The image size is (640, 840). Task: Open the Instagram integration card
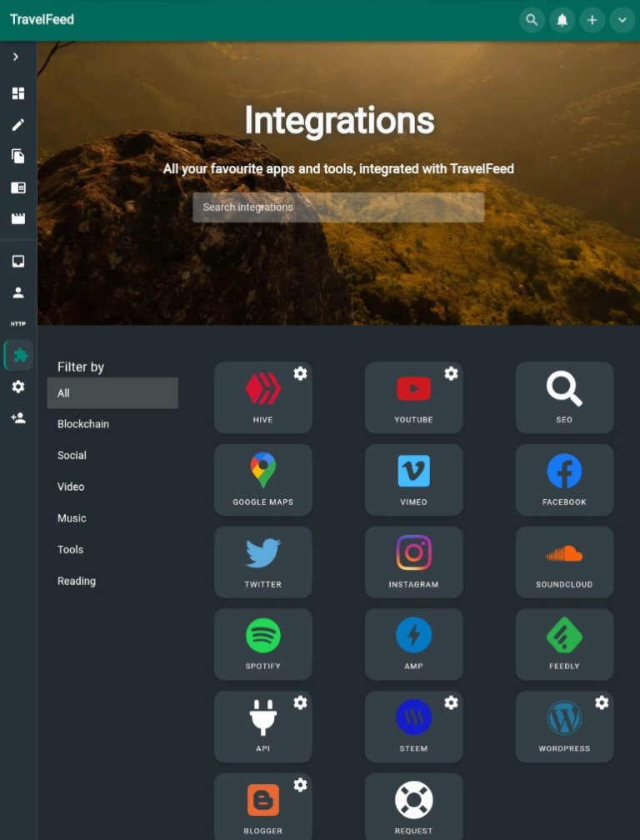pyautogui.click(x=413, y=562)
